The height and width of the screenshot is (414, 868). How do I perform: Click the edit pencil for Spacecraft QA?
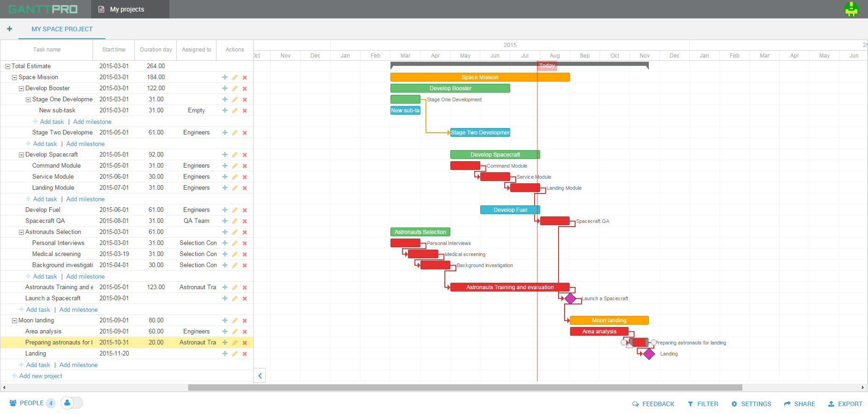point(235,221)
